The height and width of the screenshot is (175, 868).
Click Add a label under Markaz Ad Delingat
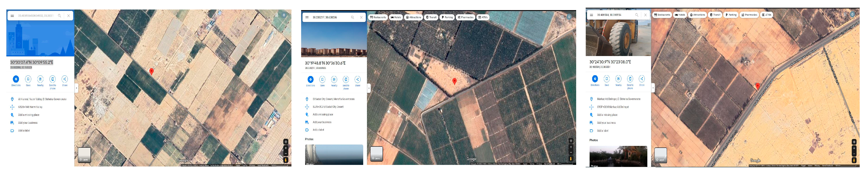tap(602, 130)
